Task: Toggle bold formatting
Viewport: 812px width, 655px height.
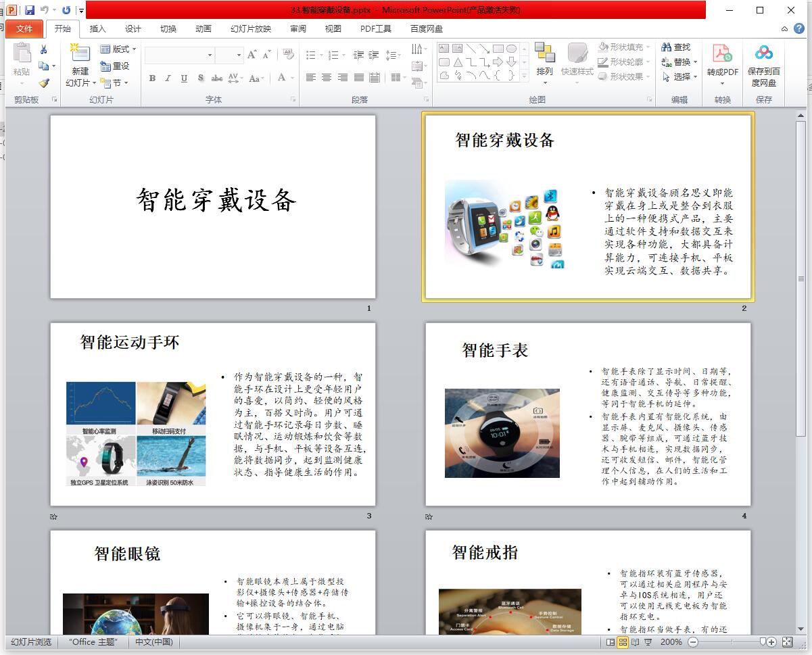Action: coord(152,78)
